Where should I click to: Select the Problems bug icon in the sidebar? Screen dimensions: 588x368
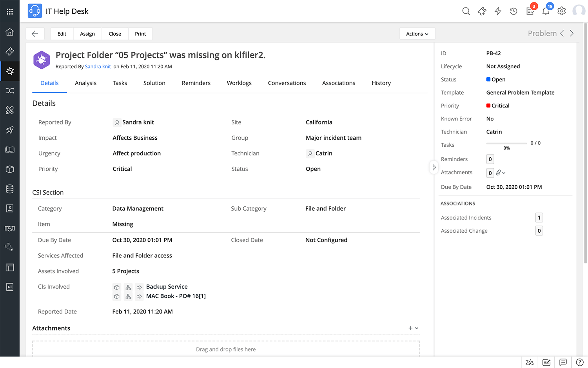click(10, 71)
